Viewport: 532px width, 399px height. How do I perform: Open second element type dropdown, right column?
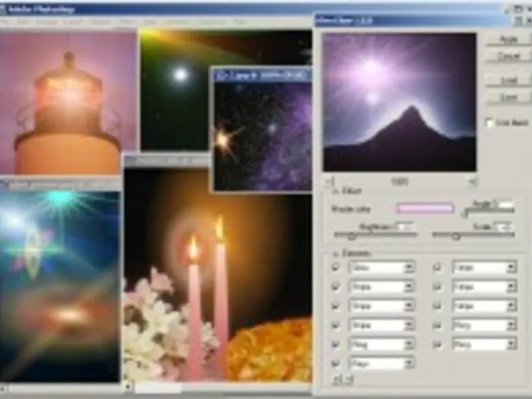click(x=485, y=287)
